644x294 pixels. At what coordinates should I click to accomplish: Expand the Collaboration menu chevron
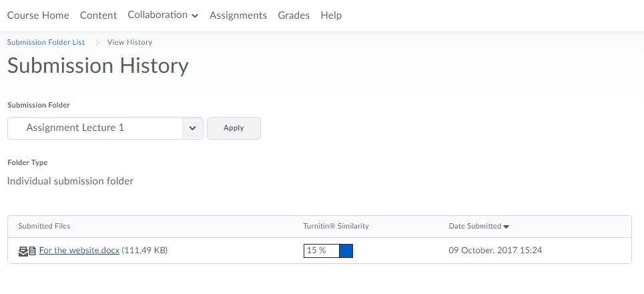(x=194, y=16)
